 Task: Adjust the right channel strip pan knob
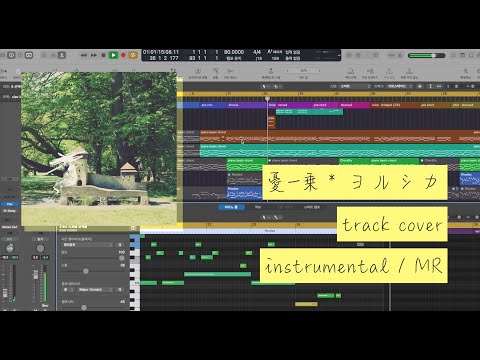tap(40, 248)
